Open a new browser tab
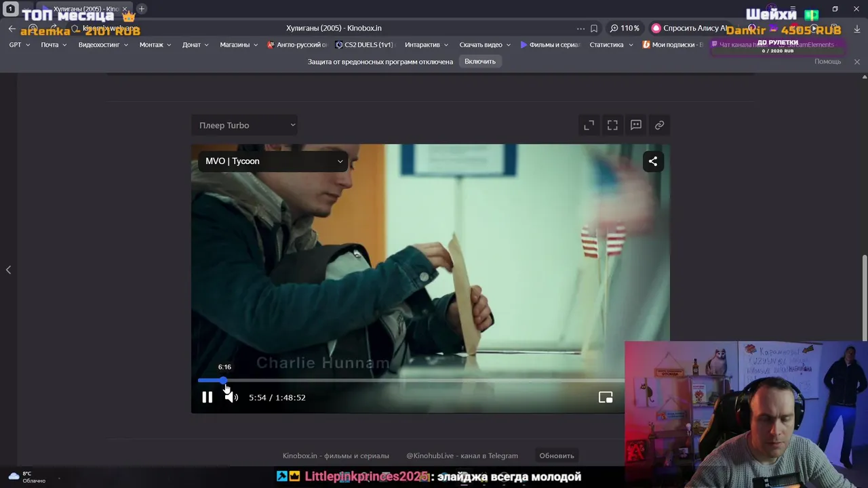 tap(142, 9)
